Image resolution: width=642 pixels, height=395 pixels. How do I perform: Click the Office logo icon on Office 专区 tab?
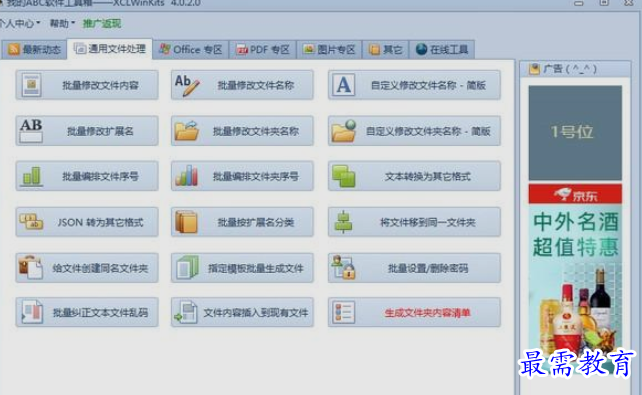tap(165, 49)
